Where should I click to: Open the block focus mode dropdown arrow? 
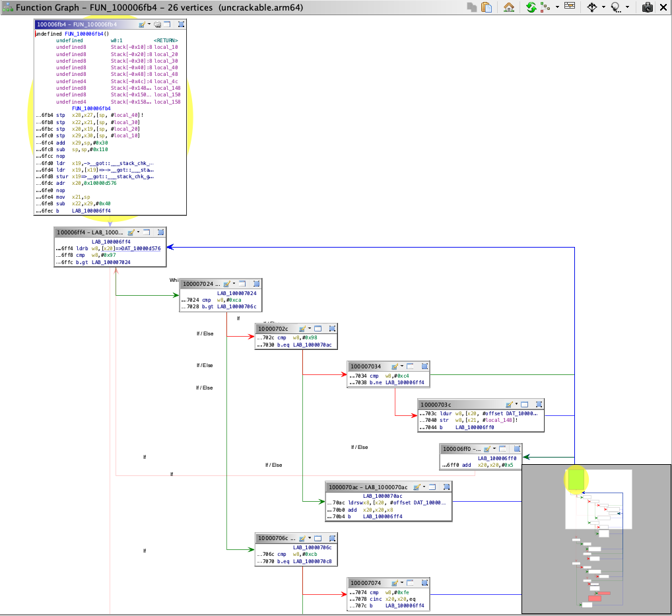pyautogui.click(x=603, y=7)
